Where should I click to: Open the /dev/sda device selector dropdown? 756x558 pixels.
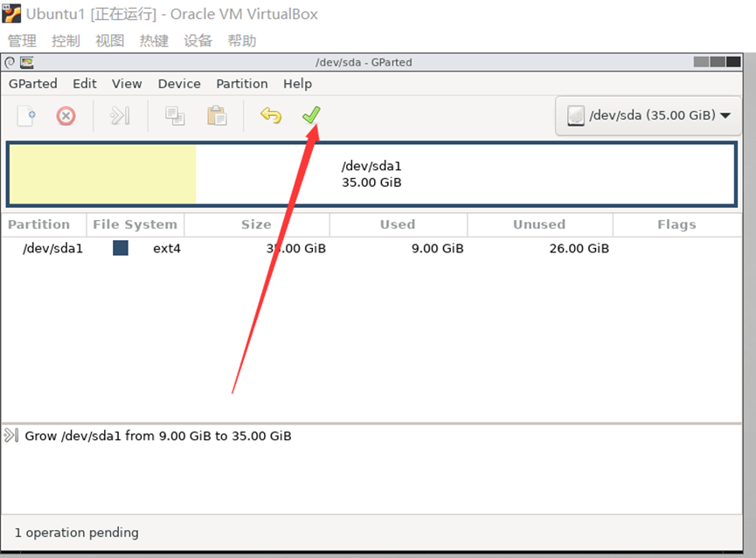(x=648, y=115)
